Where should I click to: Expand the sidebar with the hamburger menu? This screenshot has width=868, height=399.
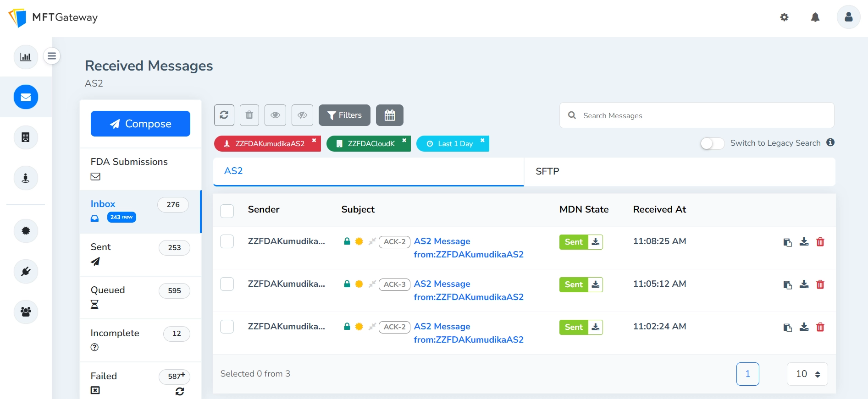coord(52,56)
